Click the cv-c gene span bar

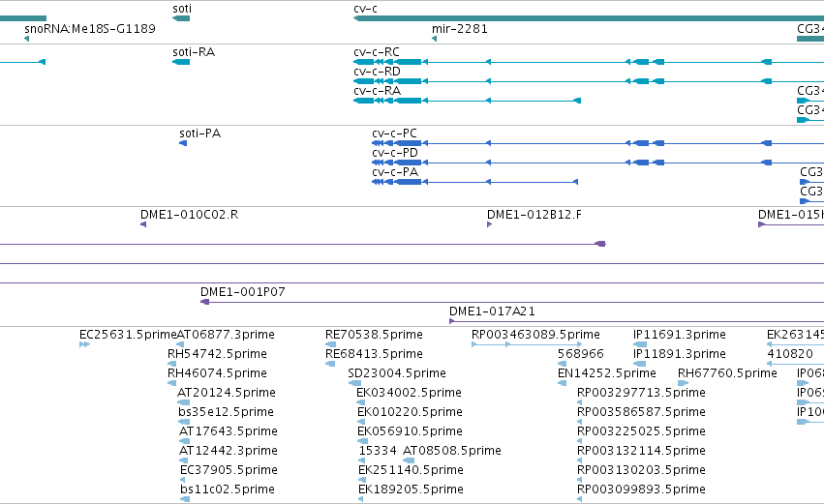pyautogui.click(x=589, y=18)
